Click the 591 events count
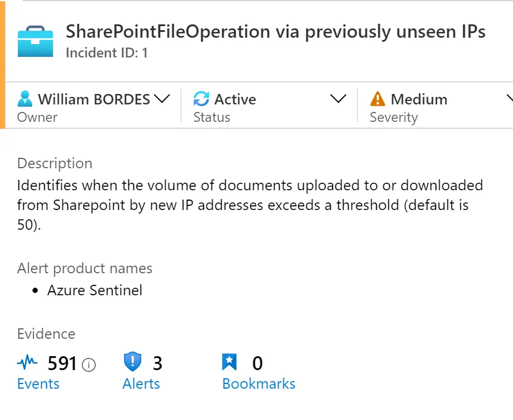This screenshot has height=420, width=513. coord(62,364)
